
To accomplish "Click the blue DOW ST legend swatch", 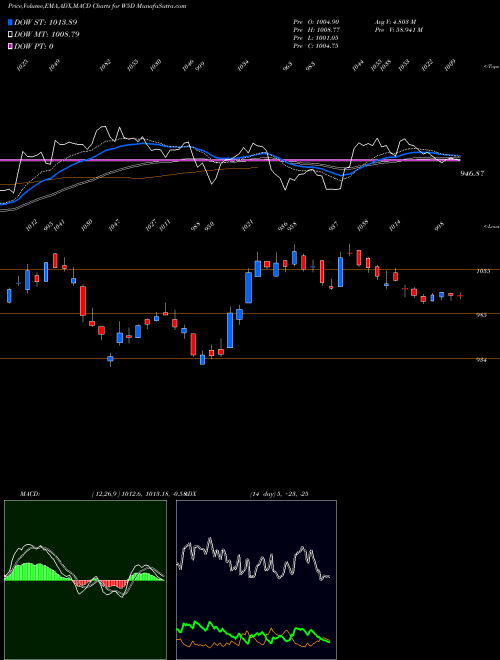I will [10, 22].
